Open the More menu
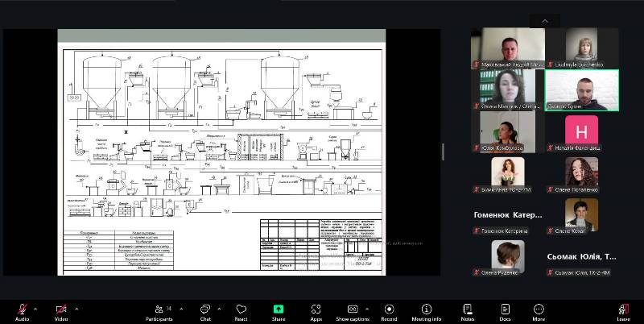This screenshot has width=644, height=324. (539, 310)
